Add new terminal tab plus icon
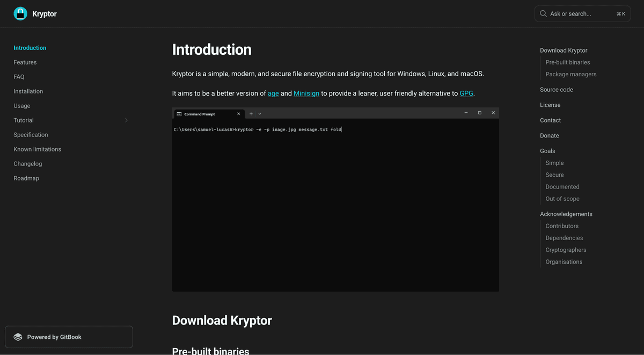The image size is (644, 355). [251, 114]
